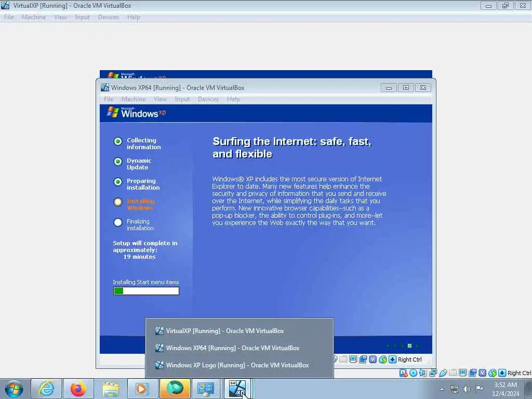Open the Windows Start menu
This screenshot has height=399, width=532.
[x=14, y=389]
